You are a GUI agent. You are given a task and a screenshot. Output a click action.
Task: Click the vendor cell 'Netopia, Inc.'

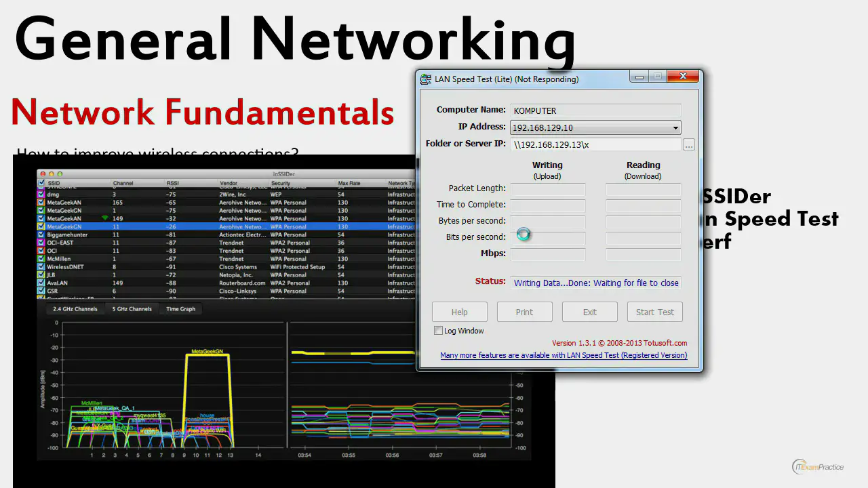point(236,275)
